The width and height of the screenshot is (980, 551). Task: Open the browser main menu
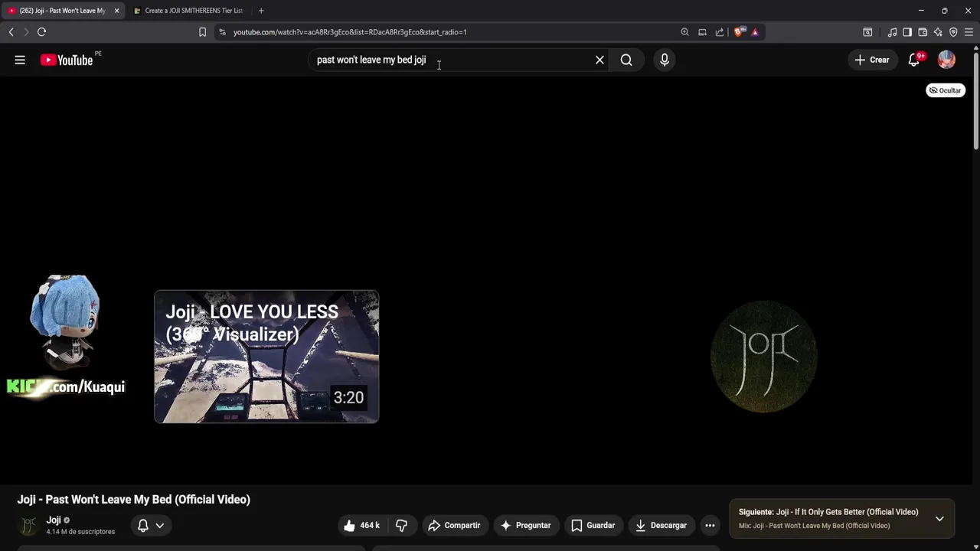[x=969, y=32]
